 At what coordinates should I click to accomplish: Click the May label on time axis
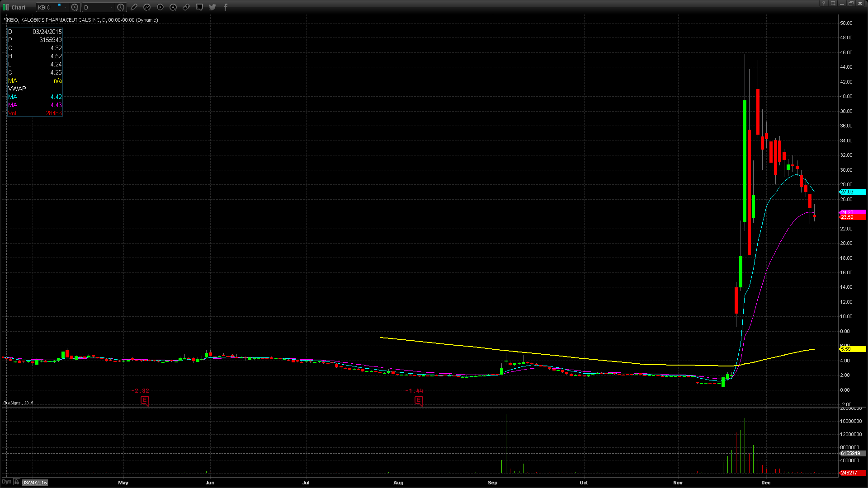coord(123,483)
